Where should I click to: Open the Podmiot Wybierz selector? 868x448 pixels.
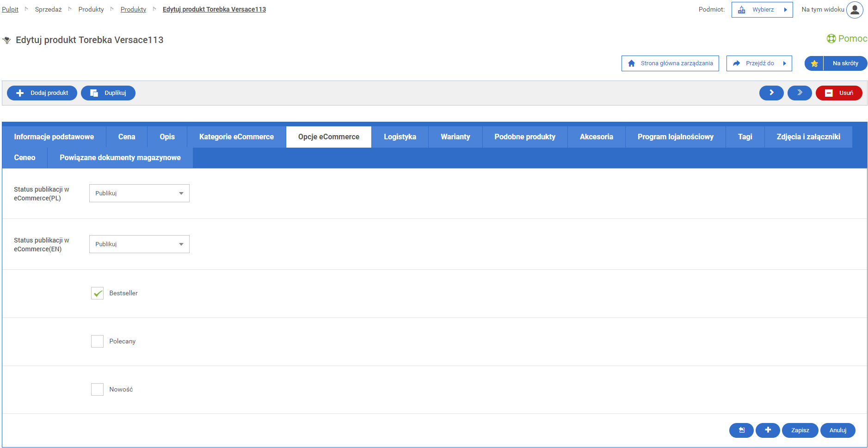pos(762,10)
